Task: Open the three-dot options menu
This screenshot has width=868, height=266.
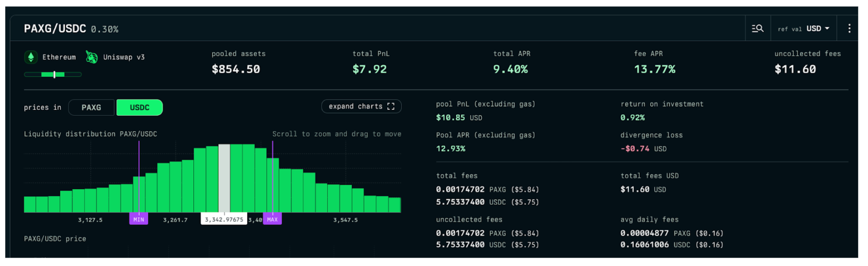Action: click(849, 29)
